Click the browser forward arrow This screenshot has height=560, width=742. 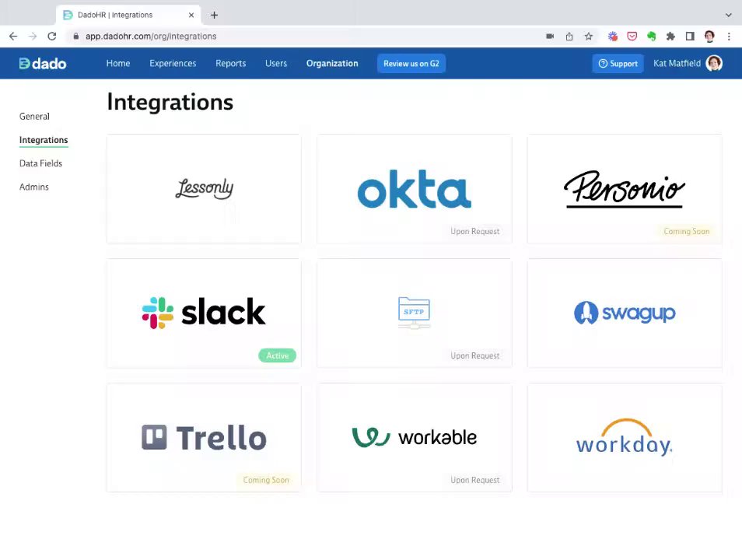pos(33,37)
